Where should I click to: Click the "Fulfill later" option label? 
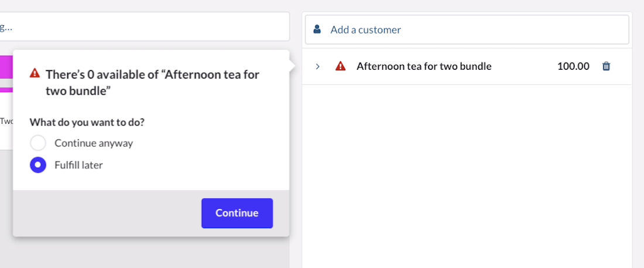(78, 165)
